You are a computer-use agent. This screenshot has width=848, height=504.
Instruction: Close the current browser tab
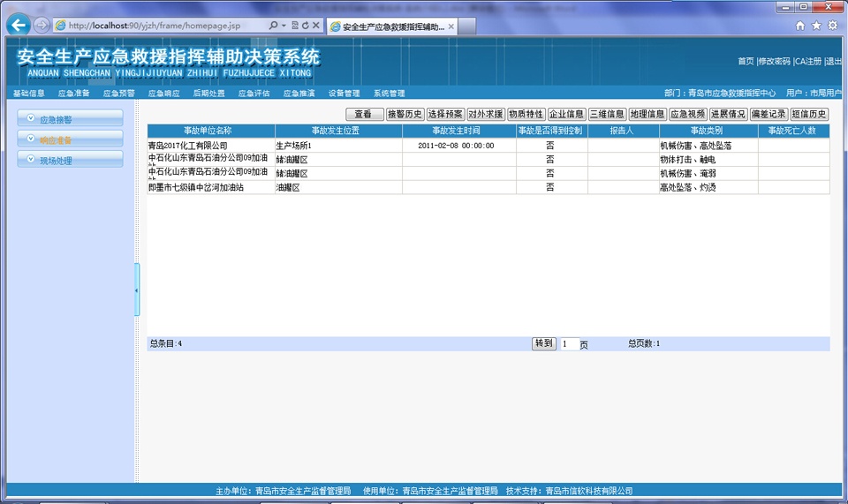point(451,26)
